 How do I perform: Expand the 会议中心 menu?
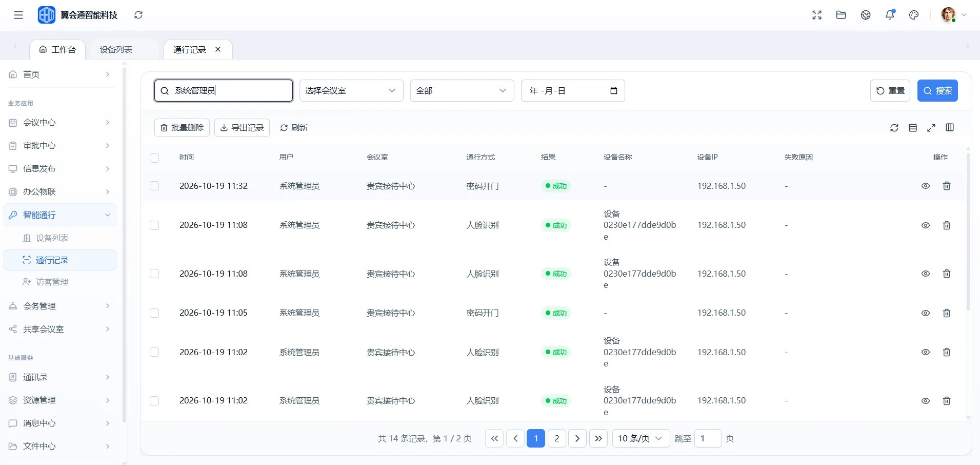coord(60,123)
